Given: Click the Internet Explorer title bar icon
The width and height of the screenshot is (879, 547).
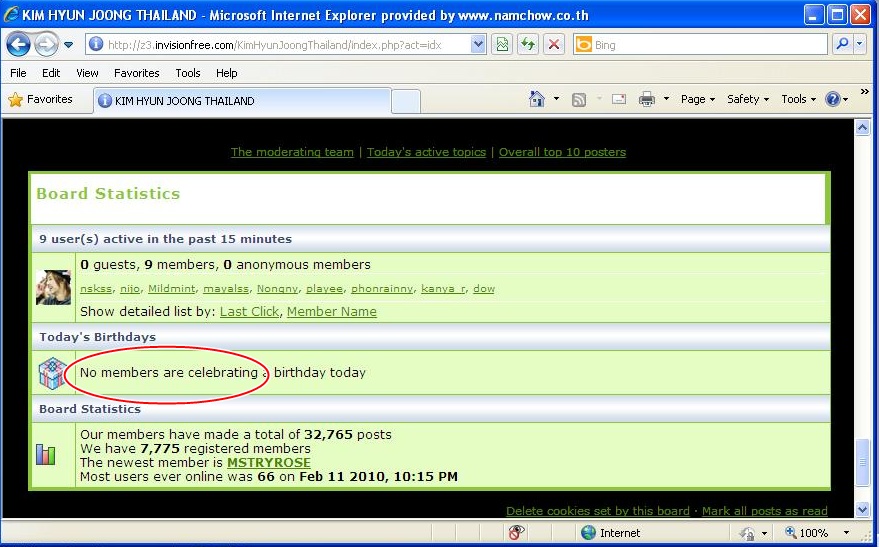Looking at the screenshot, I should 11,14.
